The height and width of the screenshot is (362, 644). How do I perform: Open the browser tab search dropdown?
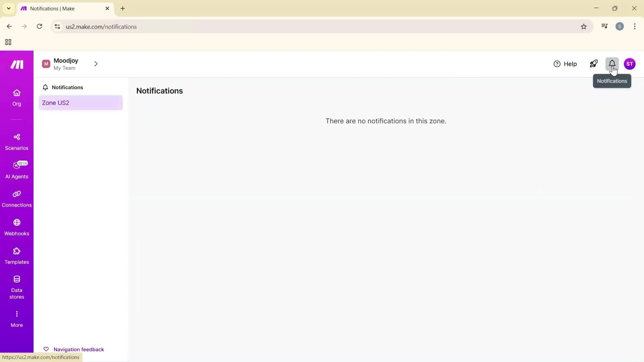pyautogui.click(x=8, y=8)
